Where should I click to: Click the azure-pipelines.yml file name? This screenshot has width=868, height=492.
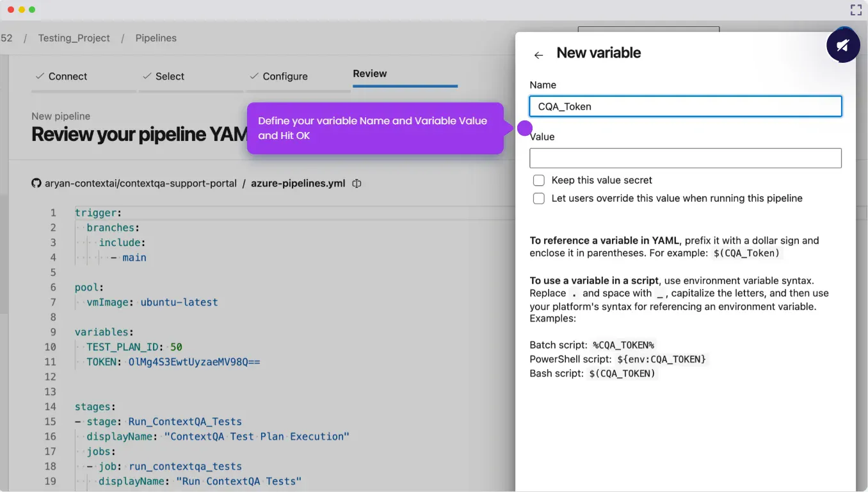(298, 183)
